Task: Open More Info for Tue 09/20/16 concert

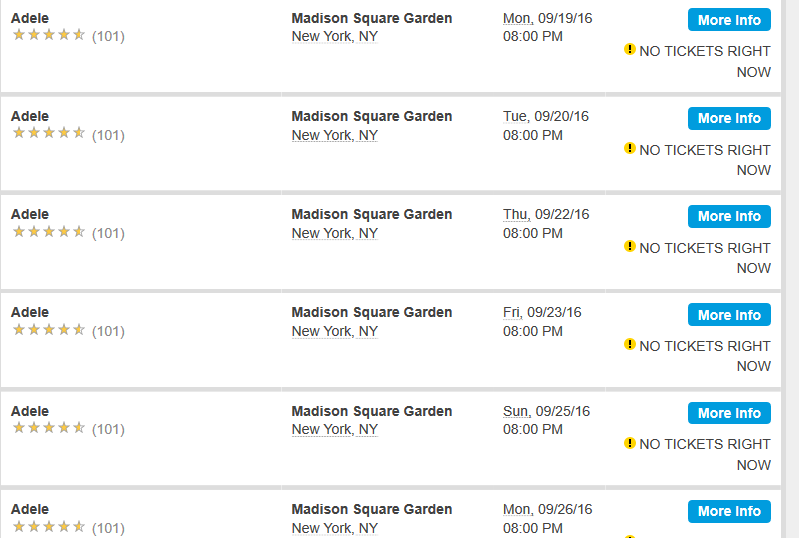Action: click(729, 118)
